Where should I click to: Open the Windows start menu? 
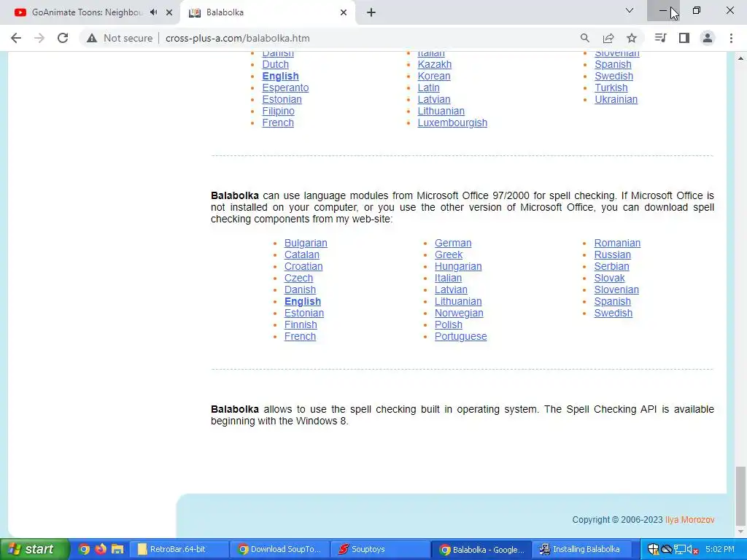tap(34, 550)
